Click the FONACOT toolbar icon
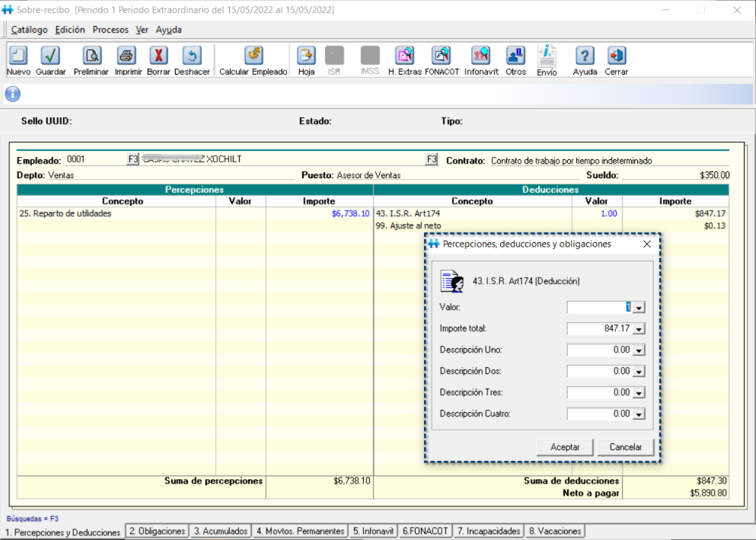Screen dimensions: 756x540 point(442,59)
